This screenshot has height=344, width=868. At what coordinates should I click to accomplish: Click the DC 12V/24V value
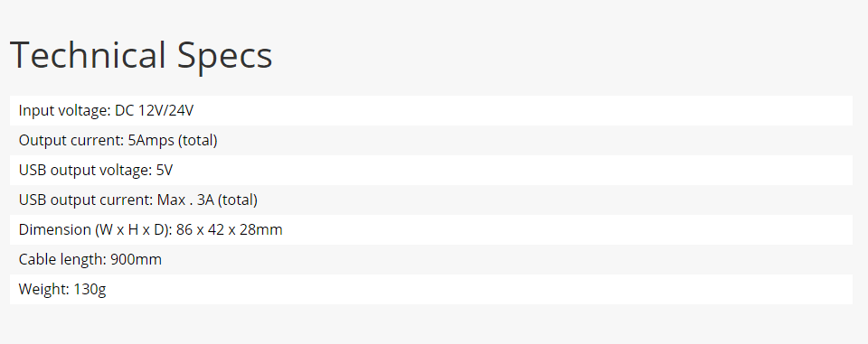155,111
